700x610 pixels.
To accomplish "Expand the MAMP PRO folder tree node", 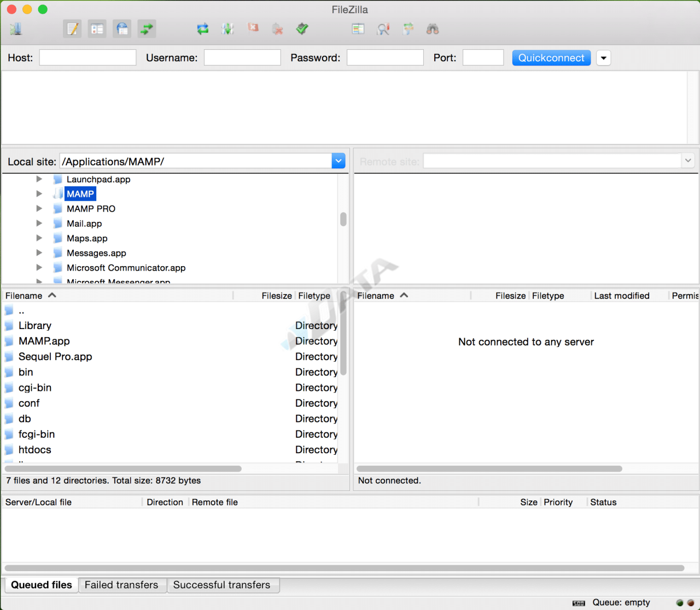I will 39,208.
